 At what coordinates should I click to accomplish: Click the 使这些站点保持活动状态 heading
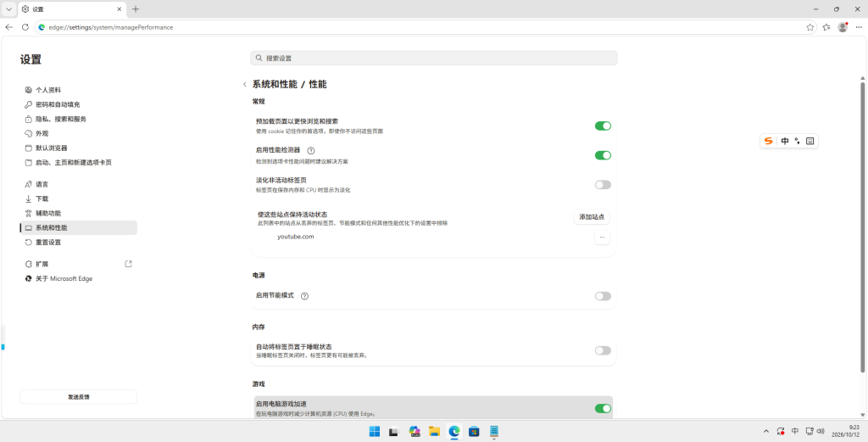[x=292, y=215]
